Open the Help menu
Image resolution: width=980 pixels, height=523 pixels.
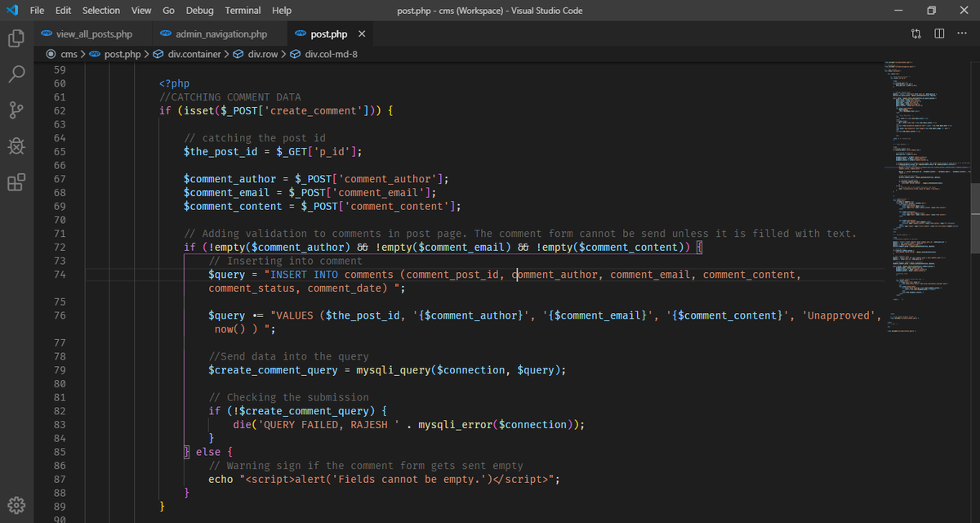point(282,10)
